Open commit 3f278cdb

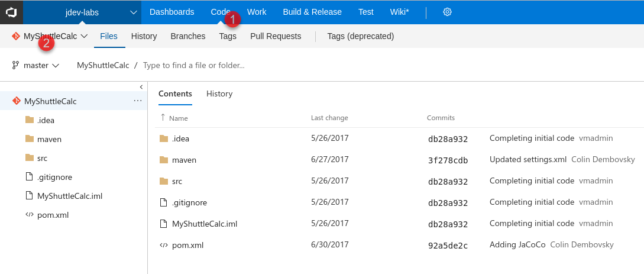click(448, 160)
